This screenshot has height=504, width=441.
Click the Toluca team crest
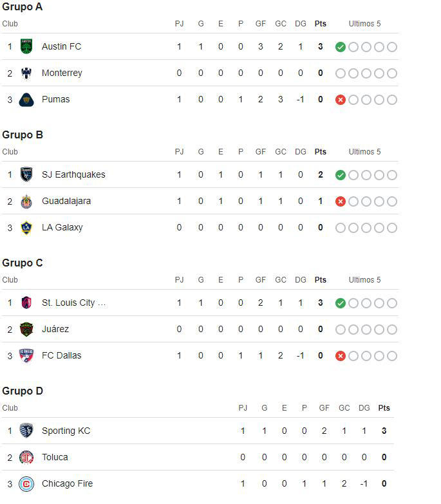point(26,457)
